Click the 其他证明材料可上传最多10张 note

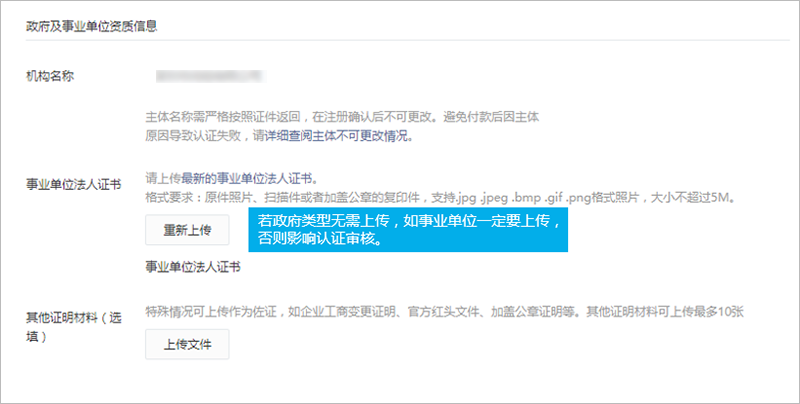click(665, 312)
